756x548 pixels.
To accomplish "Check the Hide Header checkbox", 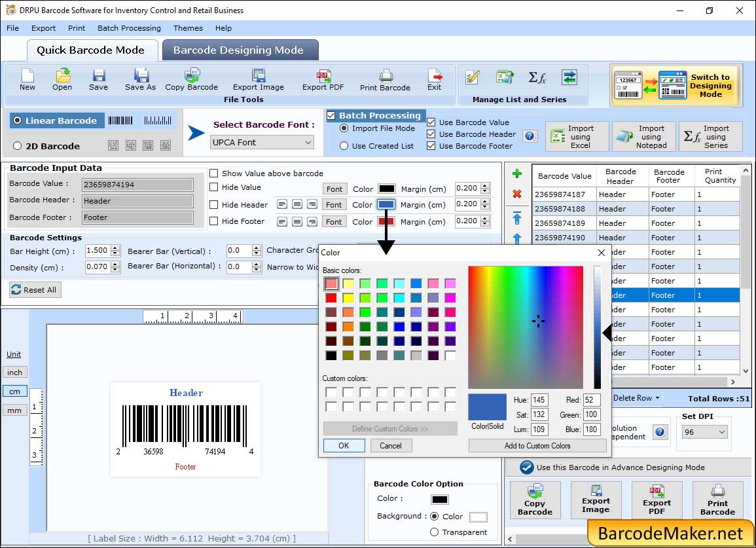I will (213, 204).
